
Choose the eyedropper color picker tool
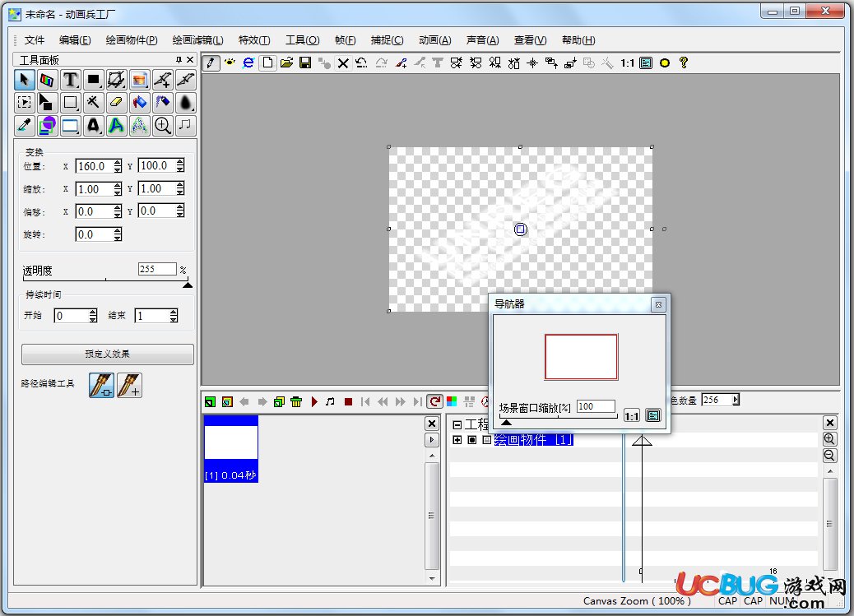[24, 125]
